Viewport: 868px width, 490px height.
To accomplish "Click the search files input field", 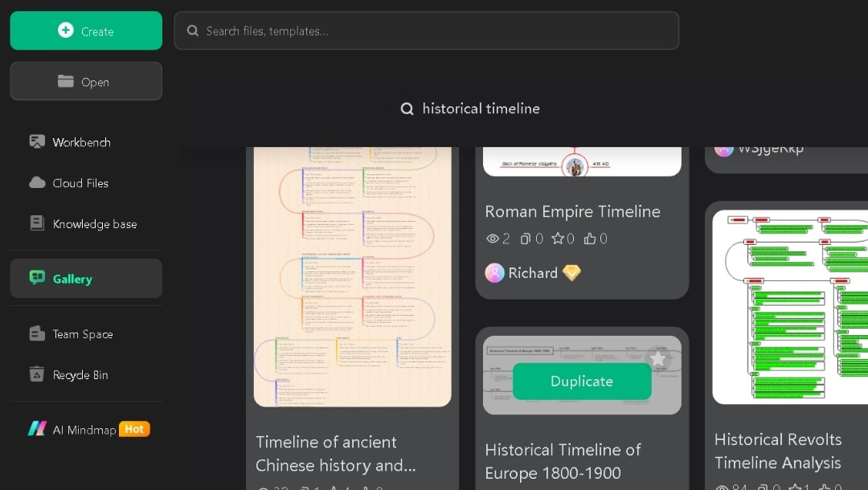I will click(x=427, y=31).
